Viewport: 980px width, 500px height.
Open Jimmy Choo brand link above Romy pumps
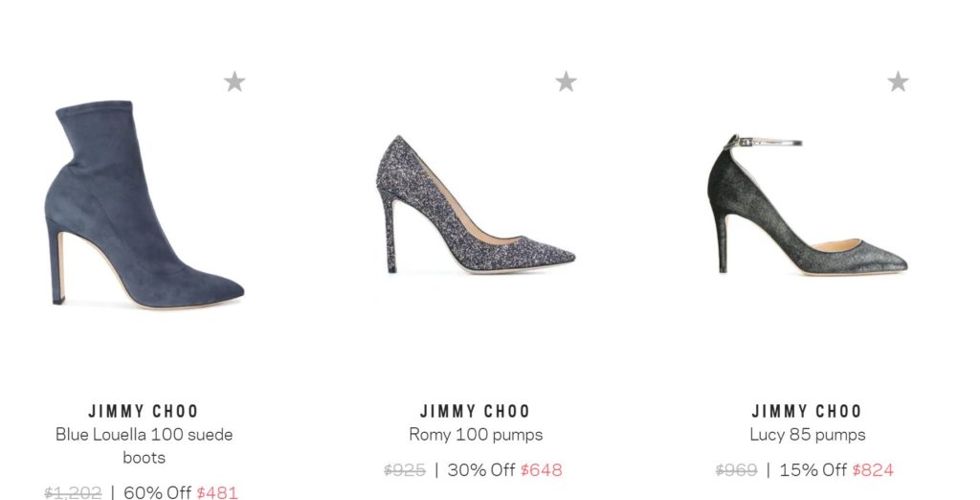(476, 411)
